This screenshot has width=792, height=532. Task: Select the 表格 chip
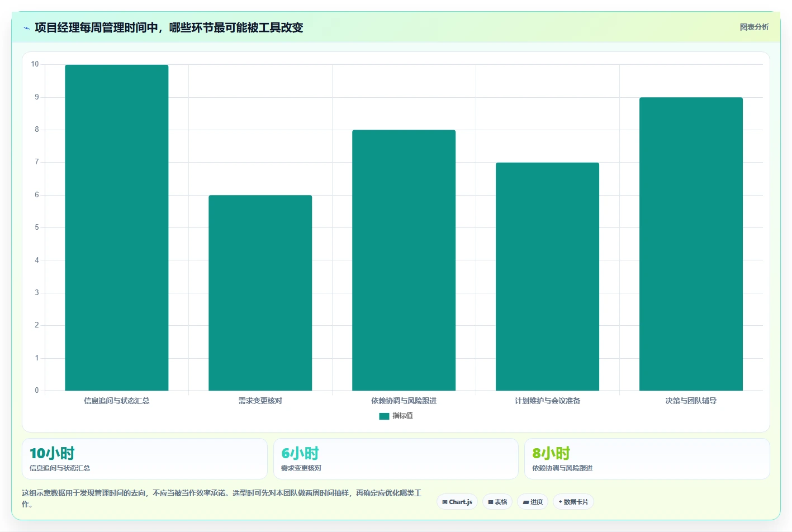coord(497,502)
